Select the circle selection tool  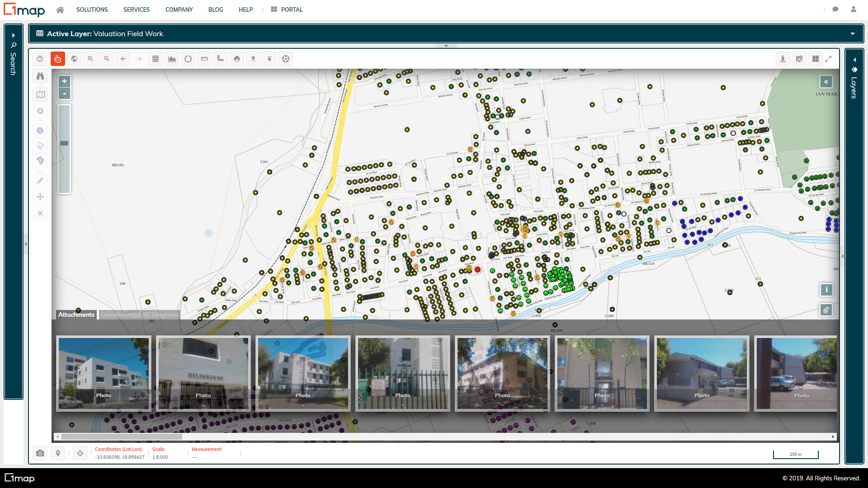(x=40, y=131)
